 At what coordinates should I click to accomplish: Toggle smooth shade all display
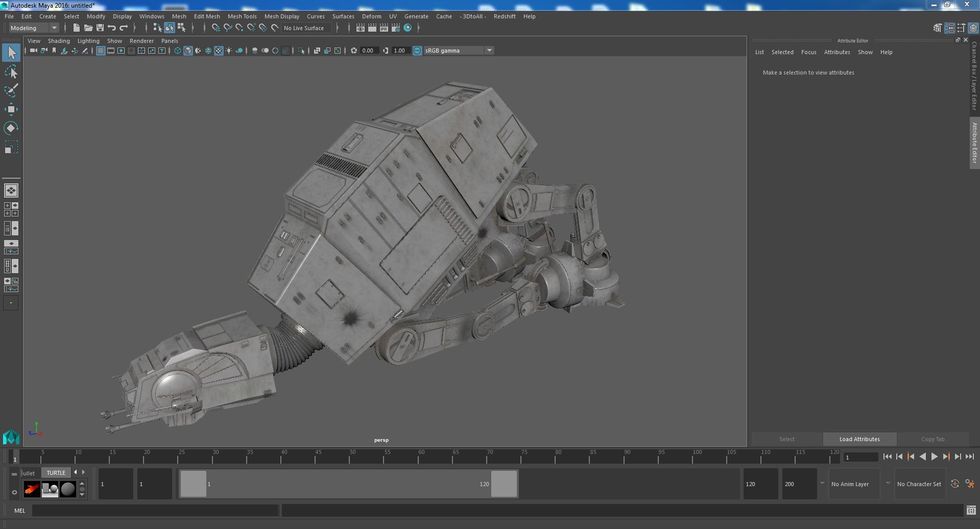[x=188, y=51]
